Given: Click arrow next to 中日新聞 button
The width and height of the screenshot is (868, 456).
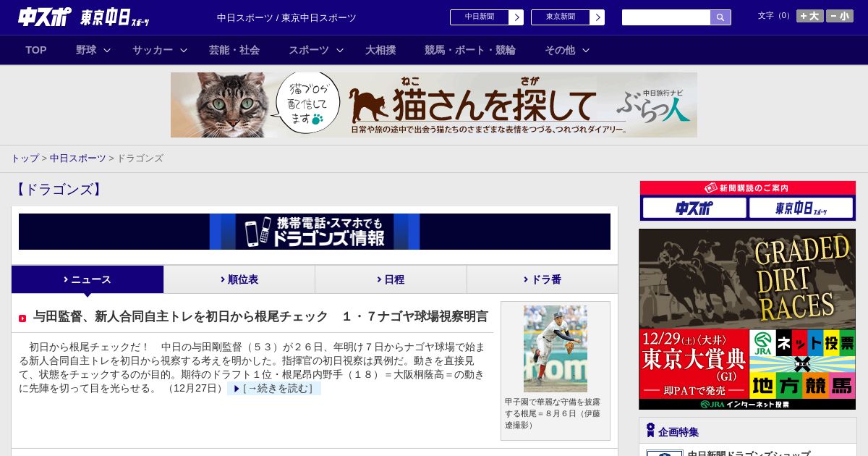Looking at the screenshot, I should tap(516, 17).
